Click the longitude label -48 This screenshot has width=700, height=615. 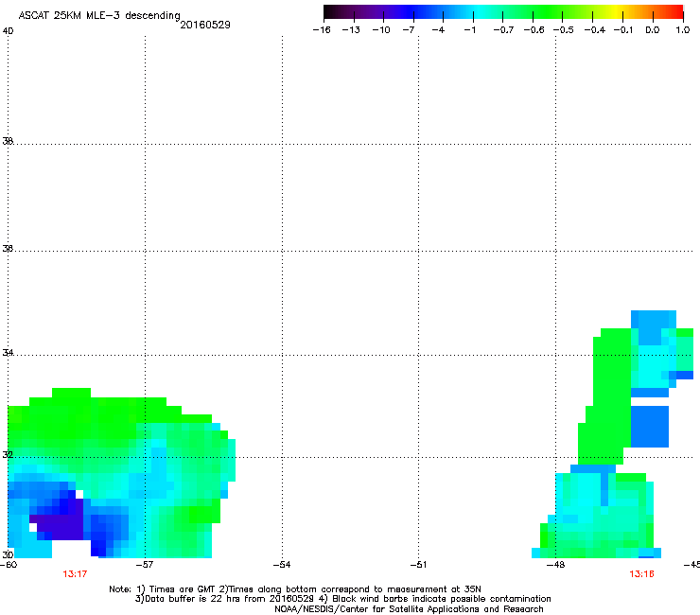[555, 565]
